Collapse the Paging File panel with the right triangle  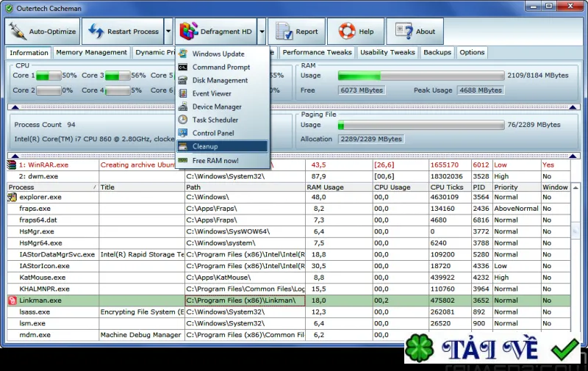pyautogui.click(x=573, y=156)
